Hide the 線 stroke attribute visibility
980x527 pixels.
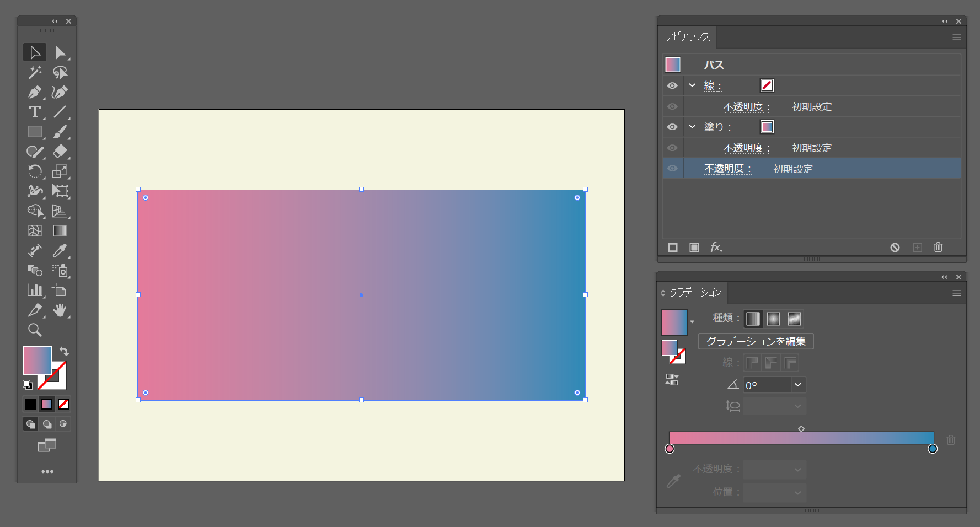pos(672,85)
